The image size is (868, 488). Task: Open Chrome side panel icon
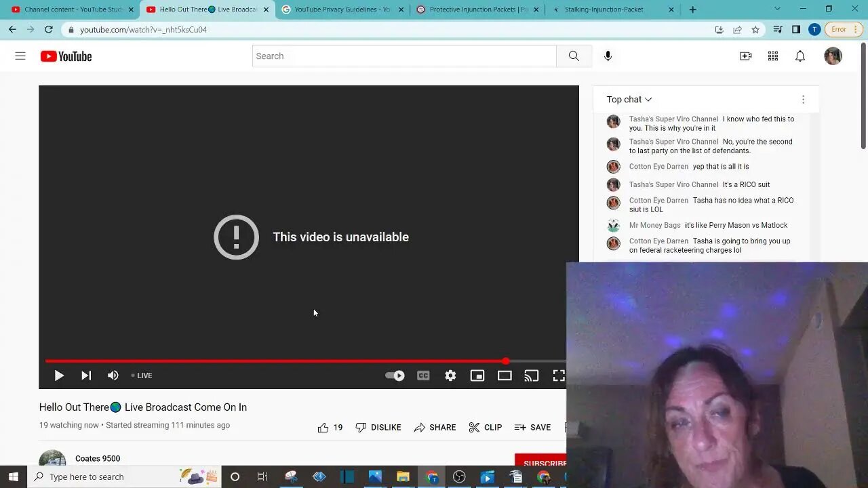(796, 30)
